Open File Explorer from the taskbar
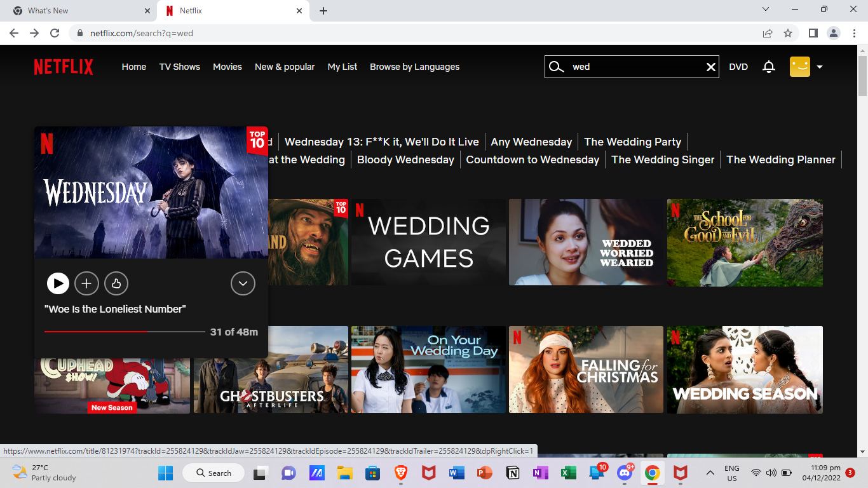 (x=344, y=473)
